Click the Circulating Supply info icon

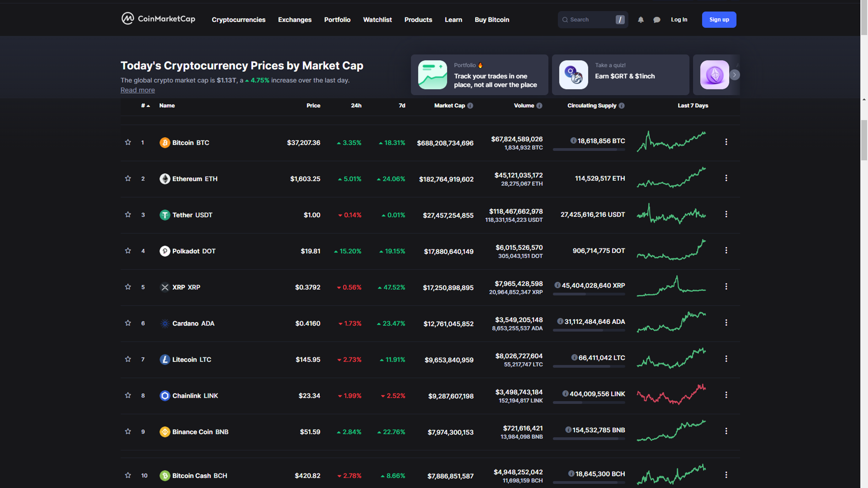click(x=622, y=106)
